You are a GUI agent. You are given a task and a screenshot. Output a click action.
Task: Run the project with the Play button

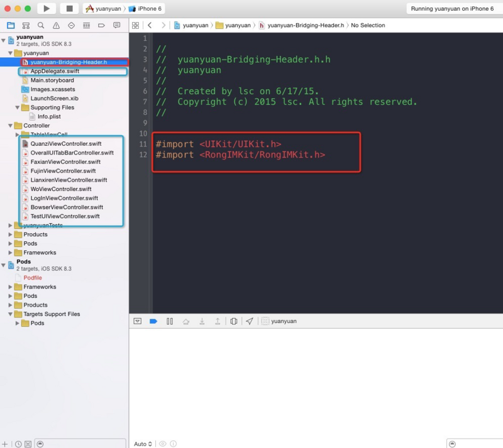tap(47, 9)
